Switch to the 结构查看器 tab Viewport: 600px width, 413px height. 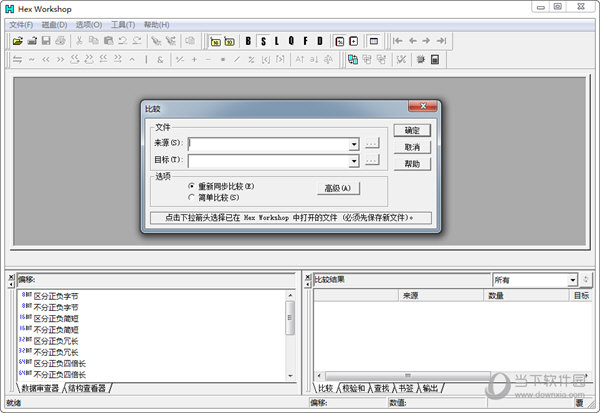click(87, 388)
